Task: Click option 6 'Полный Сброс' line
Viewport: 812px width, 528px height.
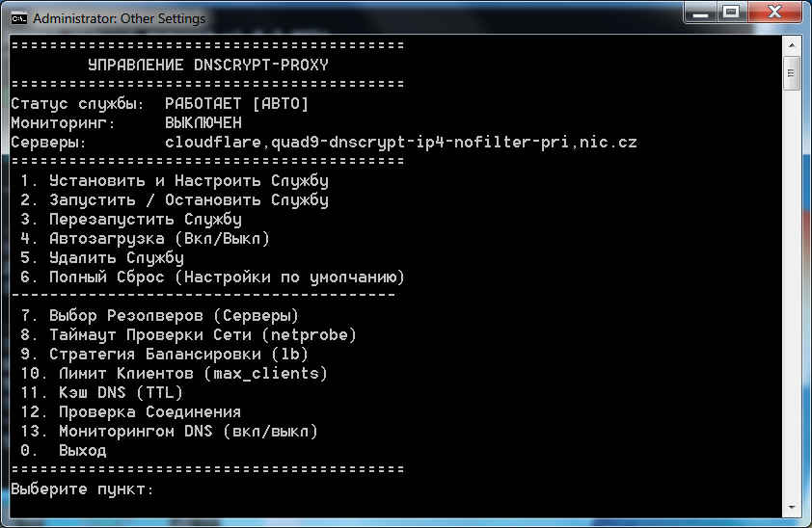Action: (212, 277)
